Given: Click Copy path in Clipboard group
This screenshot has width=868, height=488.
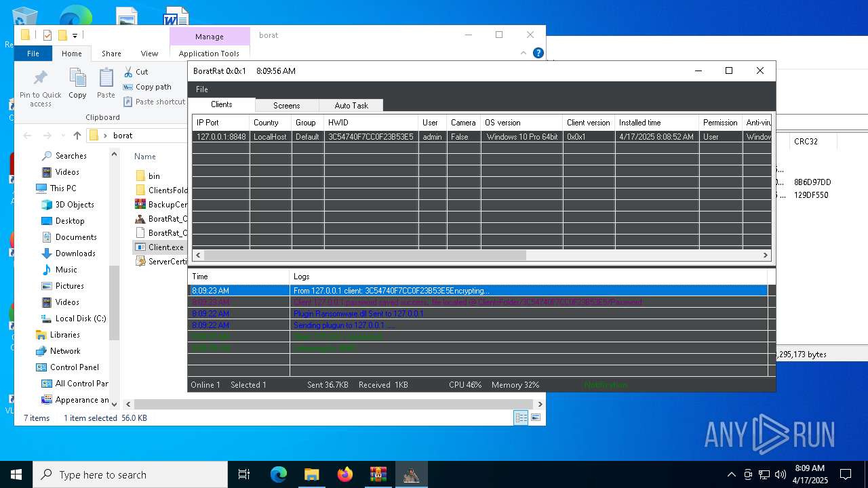Looking at the screenshot, I should coord(147,87).
